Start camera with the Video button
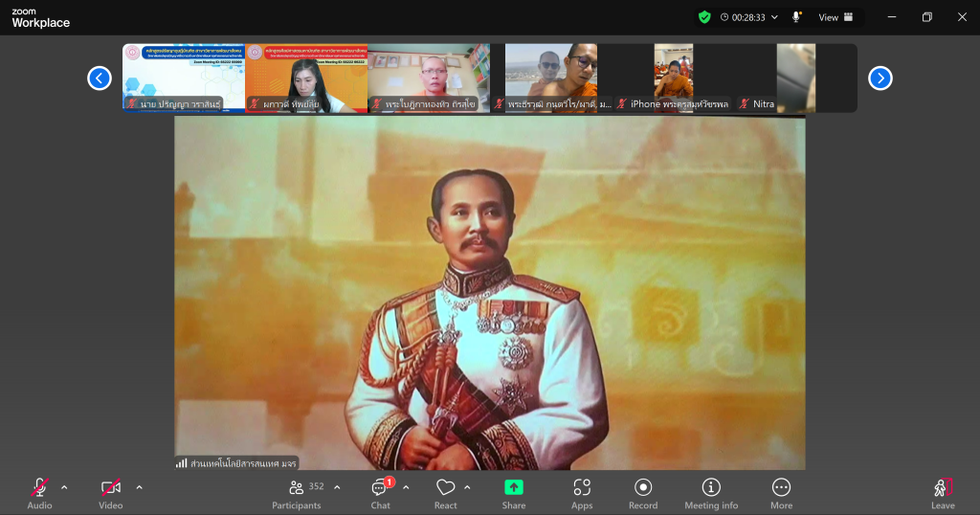This screenshot has width=980, height=515. 111,493
